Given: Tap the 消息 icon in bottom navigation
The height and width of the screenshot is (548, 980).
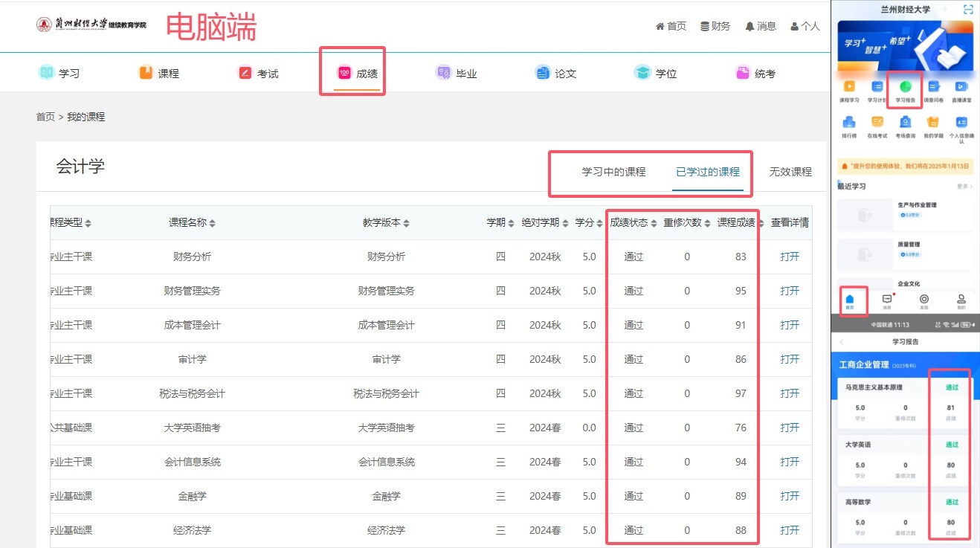Looking at the screenshot, I should (886, 300).
